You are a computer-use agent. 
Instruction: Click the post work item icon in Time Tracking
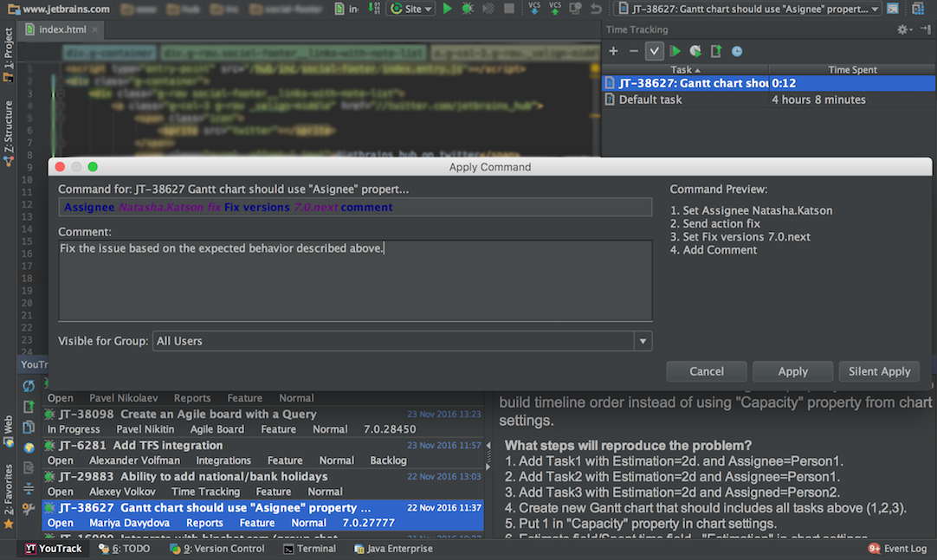click(x=716, y=51)
